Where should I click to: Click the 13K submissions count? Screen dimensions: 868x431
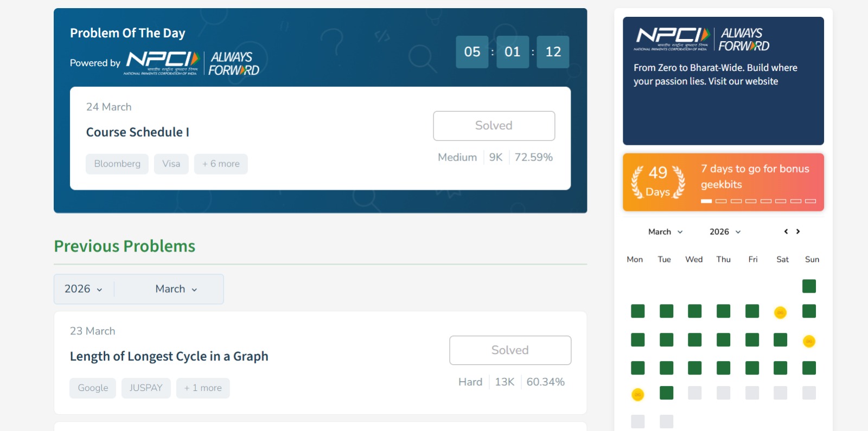505,382
